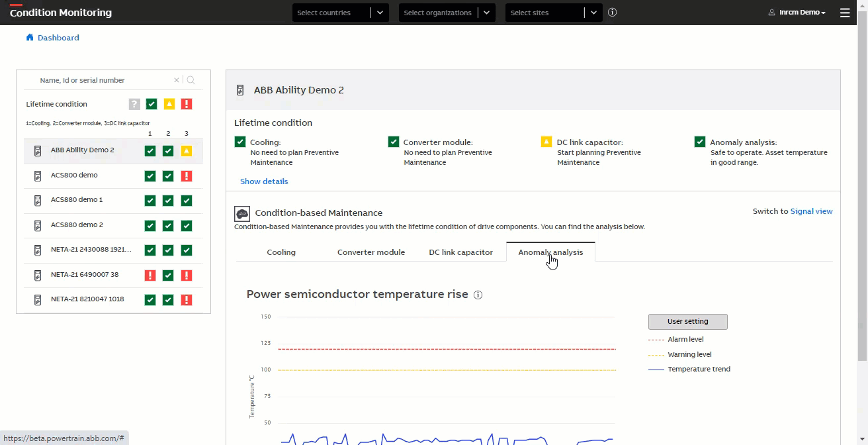868x445 pixels.
Task: Select NETA-21 6490007 38 drive entry
Action: click(x=113, y=275)
